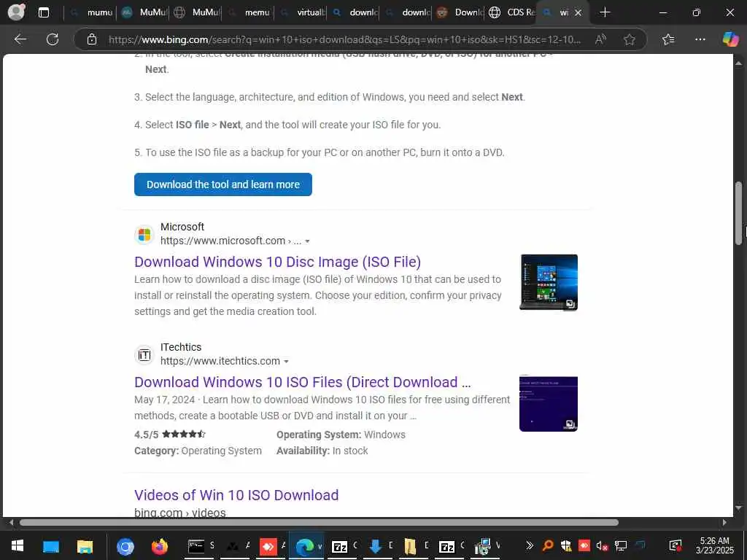Open a new browser tab

(x=605, y=12)
